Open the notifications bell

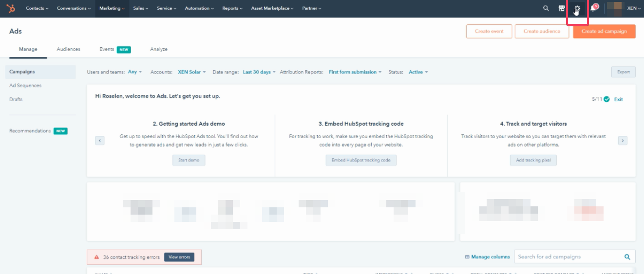593,8
